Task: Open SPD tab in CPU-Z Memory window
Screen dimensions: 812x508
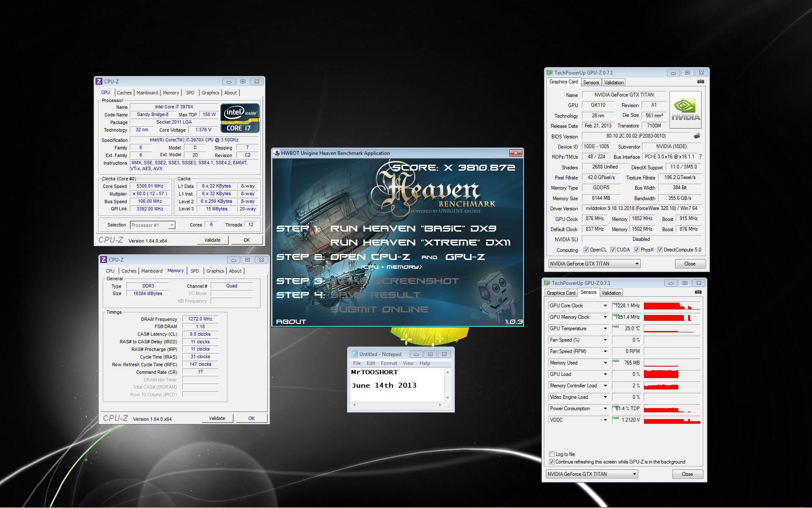Action: 195,271
